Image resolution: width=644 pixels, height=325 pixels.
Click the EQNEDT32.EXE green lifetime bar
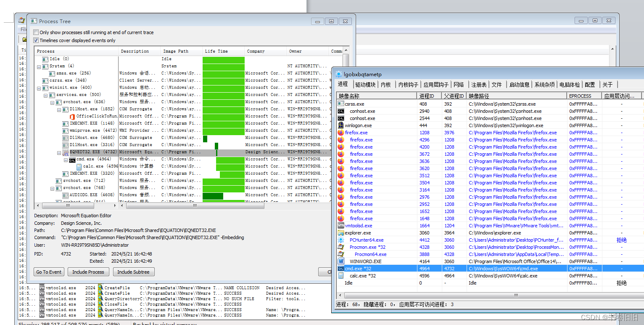[x=216, y=152]
